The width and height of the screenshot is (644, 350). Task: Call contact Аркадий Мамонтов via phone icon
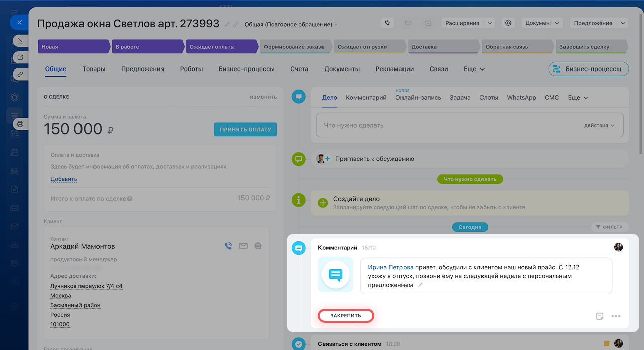(x=228, y=246)
